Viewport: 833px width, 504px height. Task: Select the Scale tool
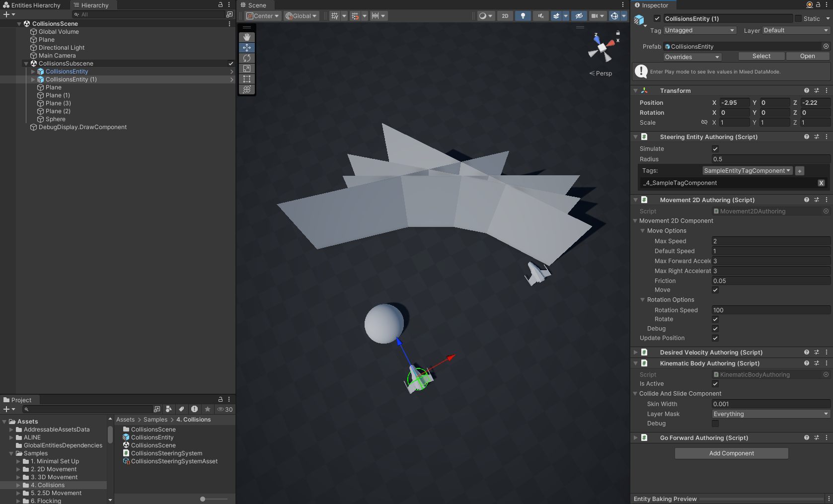click(x=247, y=69)
